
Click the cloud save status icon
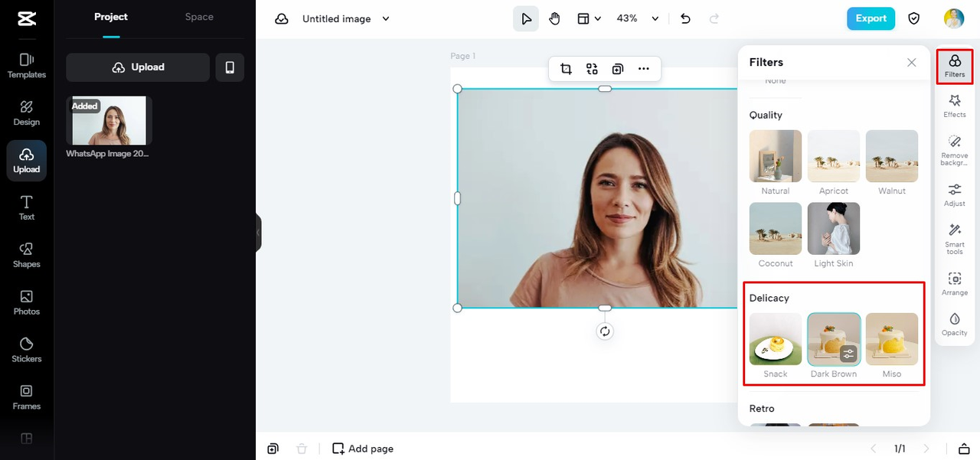[x=282, y=19]
